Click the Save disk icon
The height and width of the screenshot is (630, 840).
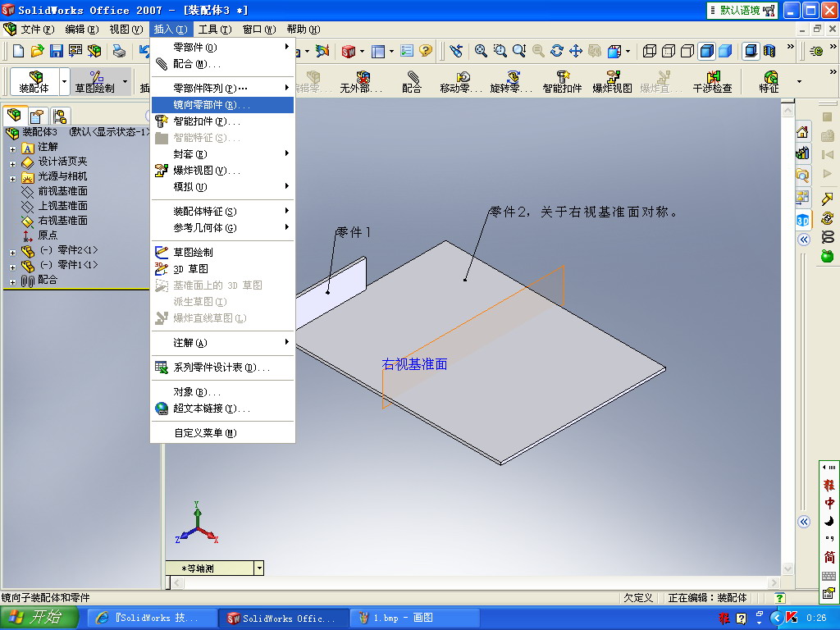point(57,51)
